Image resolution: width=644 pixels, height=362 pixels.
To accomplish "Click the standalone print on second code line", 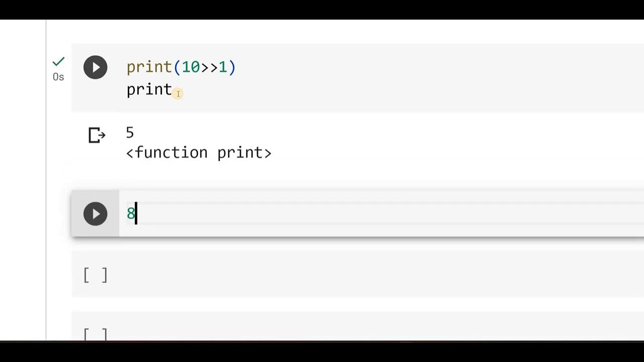I will 149,89.
